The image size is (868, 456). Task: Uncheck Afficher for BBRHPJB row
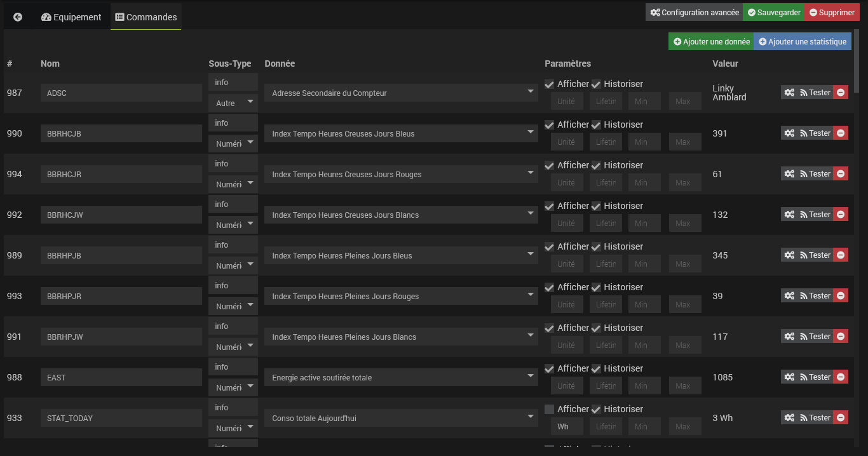tap(550, 247)
